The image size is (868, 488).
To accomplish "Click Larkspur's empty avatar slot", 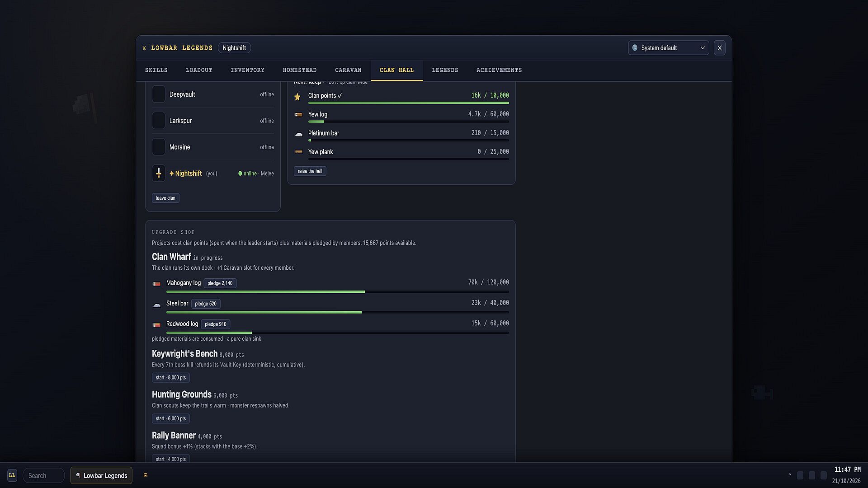I will [159, 121].
